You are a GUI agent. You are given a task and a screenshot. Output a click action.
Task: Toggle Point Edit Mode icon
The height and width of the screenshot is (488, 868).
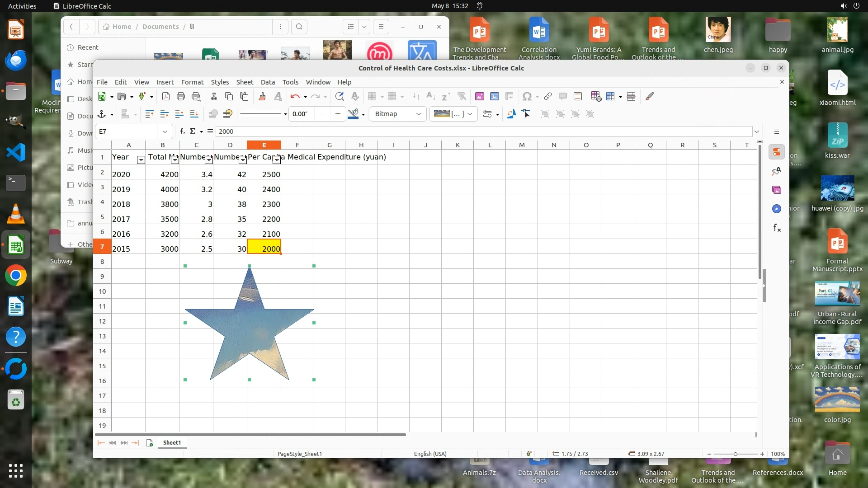pos(526,114)
